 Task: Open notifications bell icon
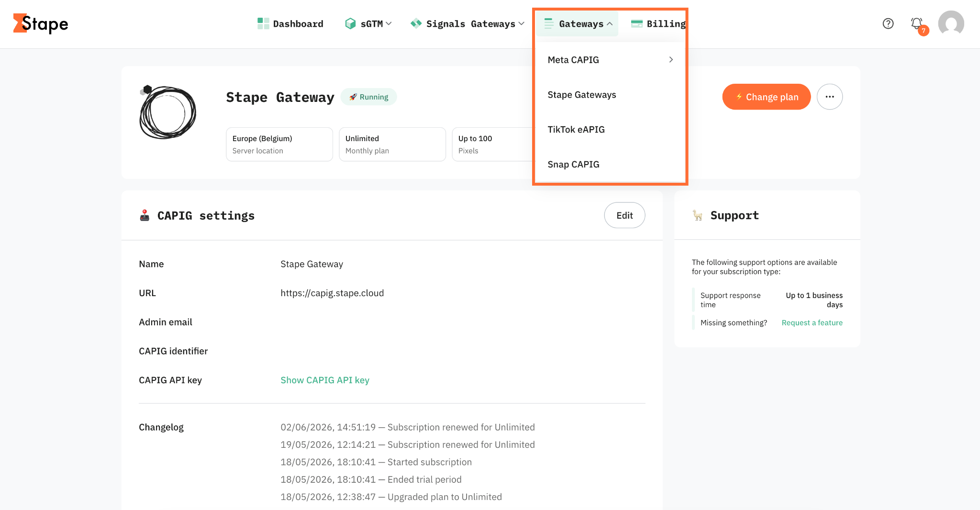pyautogui.click(x=917, y=24)
